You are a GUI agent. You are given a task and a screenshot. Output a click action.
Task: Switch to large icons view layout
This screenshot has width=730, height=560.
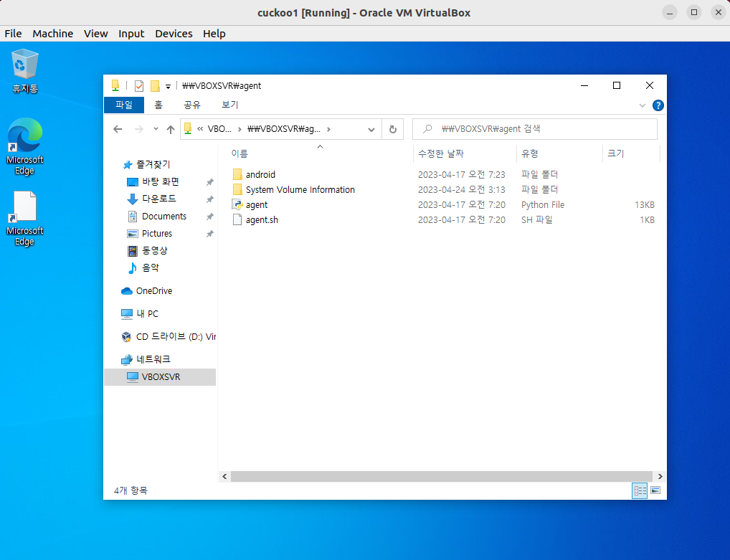pyautogui.click(x=655, y=490)
